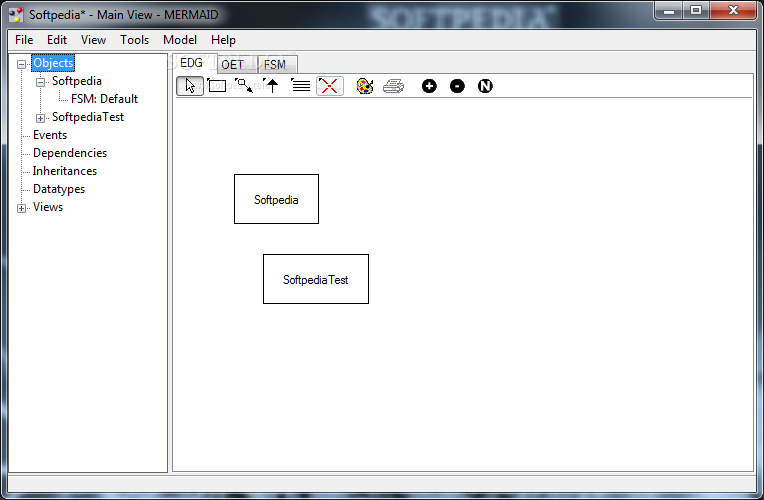The height and width of the screenshot is (500, 764).
Task: Select the upward inheritance arrow tool
Action: pos(271,86)
